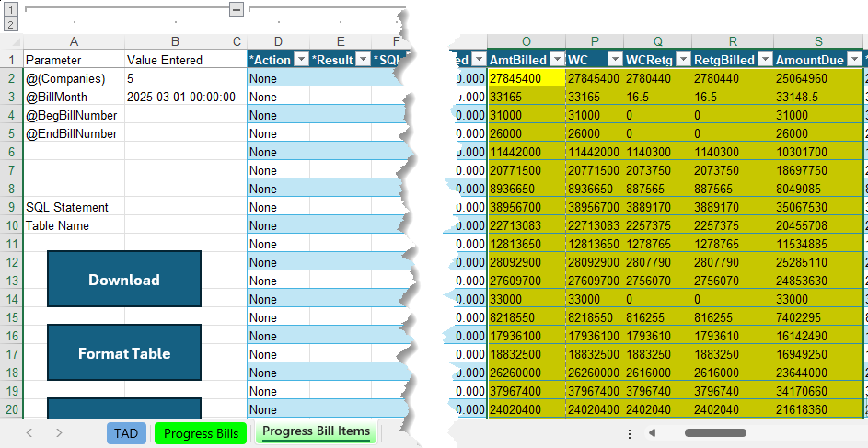Click AmountDue cell 33148.5

coord(818,97)
